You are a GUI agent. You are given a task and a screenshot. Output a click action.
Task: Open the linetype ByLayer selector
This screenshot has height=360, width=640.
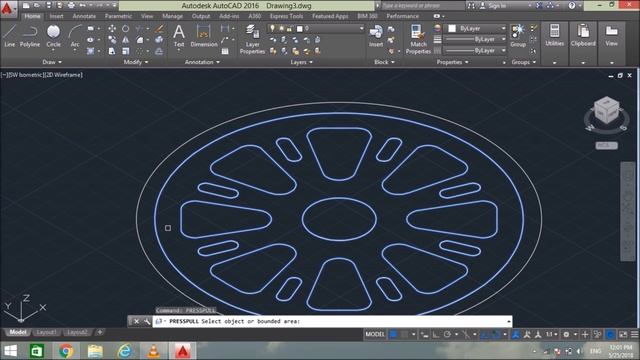tap(476, 51)
